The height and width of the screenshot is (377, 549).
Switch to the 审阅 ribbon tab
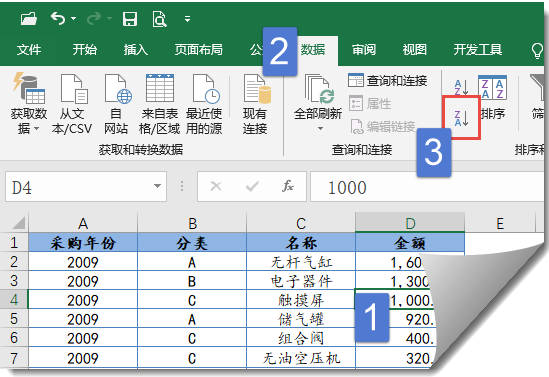pyautogui.click(x=364, y=50)
